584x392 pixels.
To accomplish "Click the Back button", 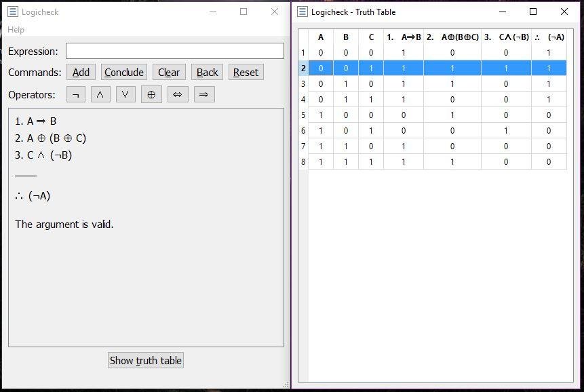I will coord(207,72).
